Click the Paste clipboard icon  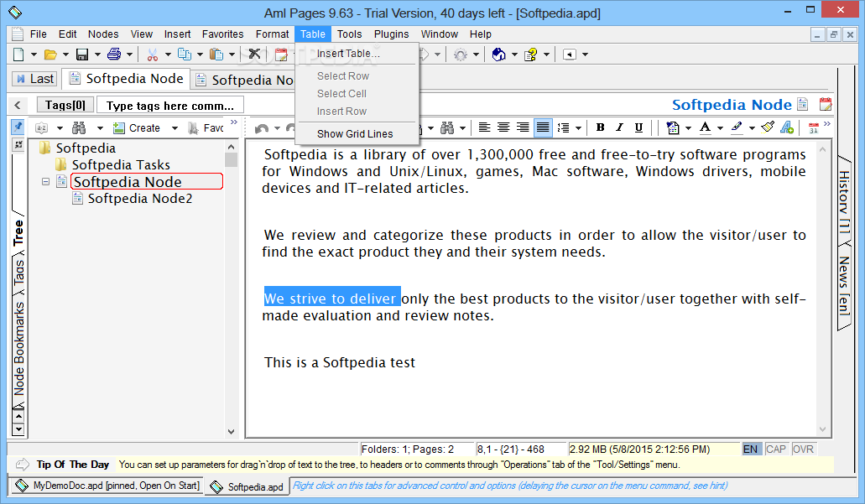pos(216,54)
